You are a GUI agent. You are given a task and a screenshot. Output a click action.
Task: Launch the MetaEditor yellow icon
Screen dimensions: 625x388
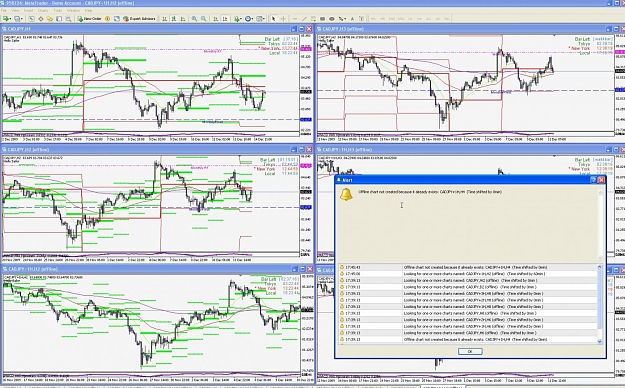[107, 19]
